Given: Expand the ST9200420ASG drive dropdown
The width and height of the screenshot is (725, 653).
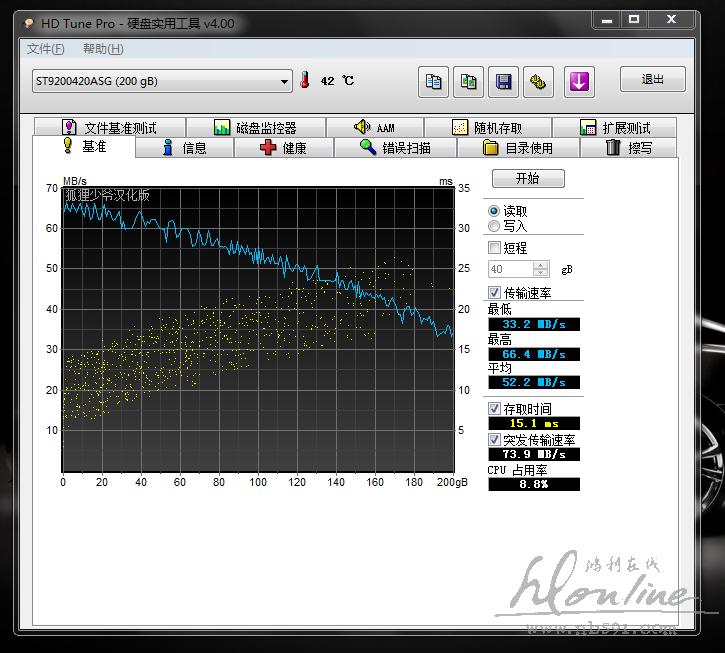Looking at the screenshot, I should (x=284, y=82).
